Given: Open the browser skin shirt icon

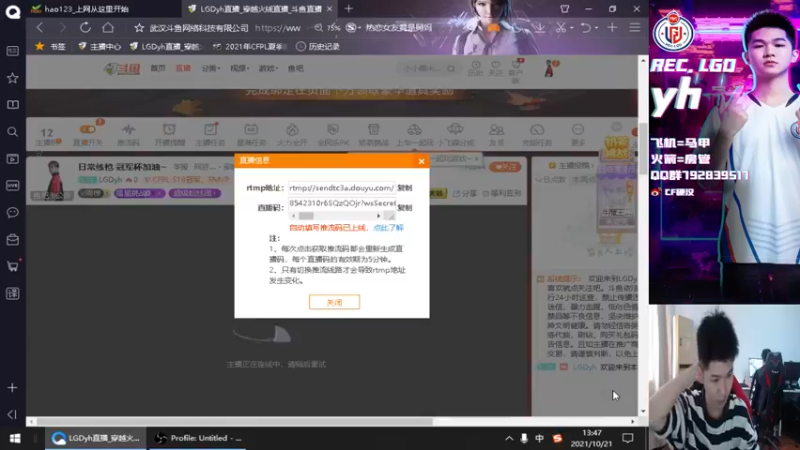Looking at the screenshot, I should [x=564, y=9].
